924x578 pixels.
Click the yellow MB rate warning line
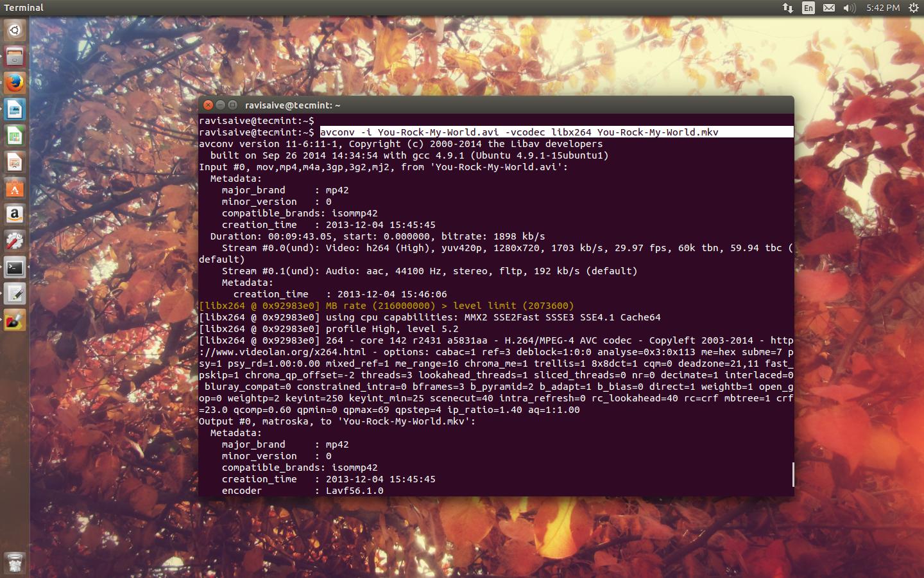click(x=386, y=306)
